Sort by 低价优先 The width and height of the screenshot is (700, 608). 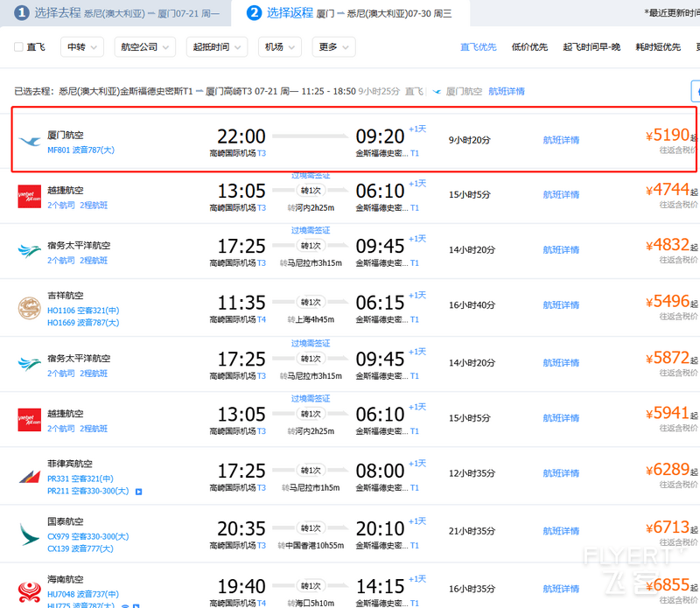coord(529,47)
